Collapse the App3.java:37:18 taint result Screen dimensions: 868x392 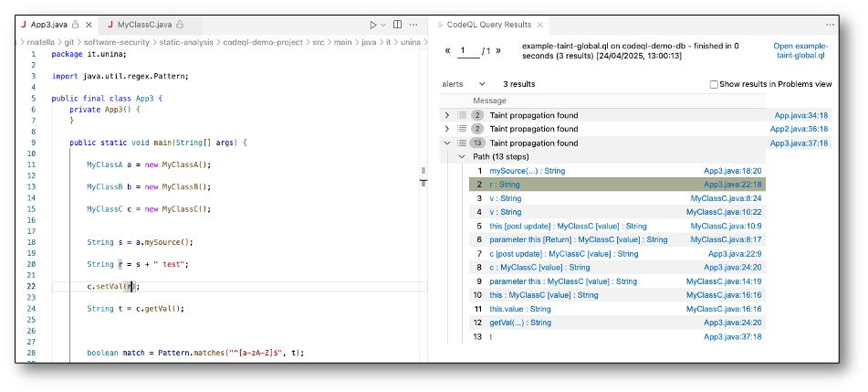pos(446,143)
